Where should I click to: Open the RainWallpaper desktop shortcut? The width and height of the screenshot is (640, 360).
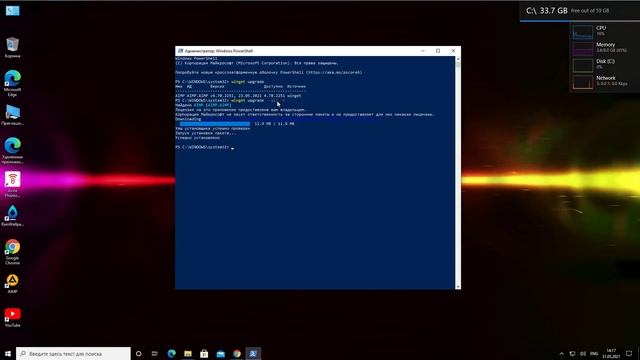point(13,216)
